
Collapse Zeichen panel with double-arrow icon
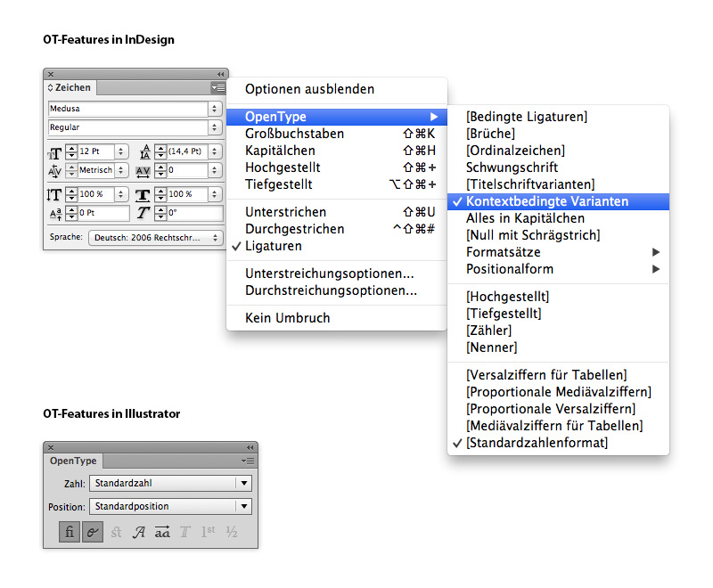click(220, 74)
